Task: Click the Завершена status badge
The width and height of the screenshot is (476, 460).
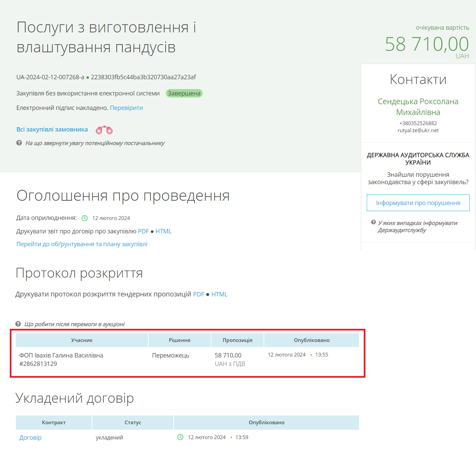Action: (x=184, y=93)
